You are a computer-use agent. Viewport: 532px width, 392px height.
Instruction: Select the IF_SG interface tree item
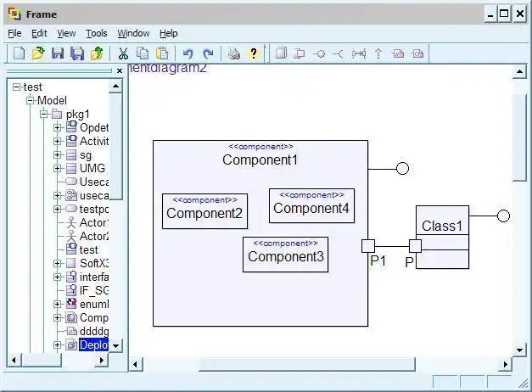[x=94, y=290]
